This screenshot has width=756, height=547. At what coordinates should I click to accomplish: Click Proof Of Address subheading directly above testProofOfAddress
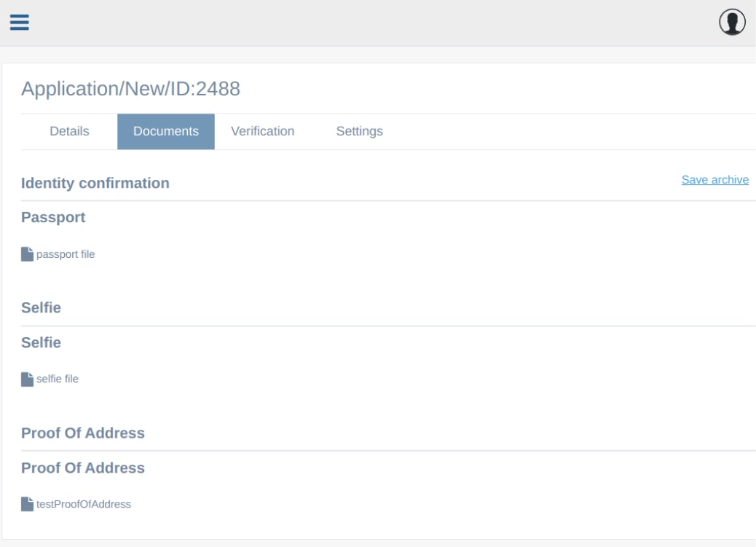[83, 468]
